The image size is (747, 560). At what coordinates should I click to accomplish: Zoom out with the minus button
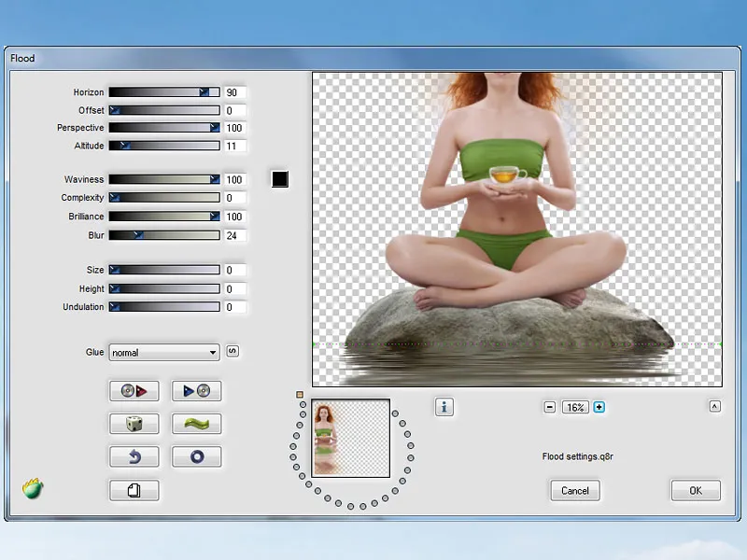click(x=550, y=407)
